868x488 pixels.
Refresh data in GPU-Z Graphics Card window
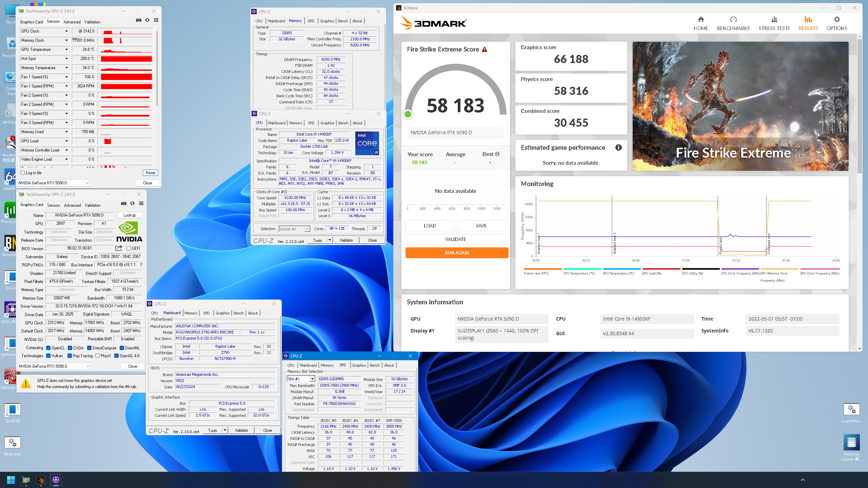pos(132,204)
